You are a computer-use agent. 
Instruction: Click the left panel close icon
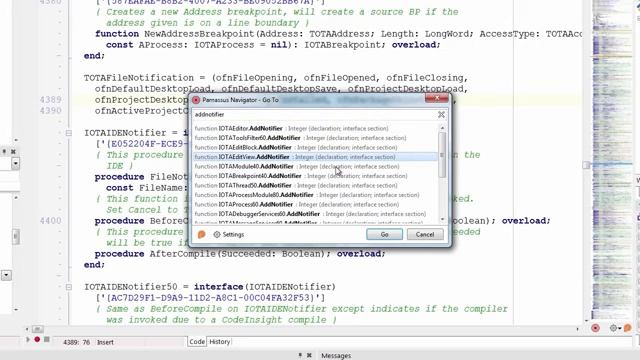point(13,151)
